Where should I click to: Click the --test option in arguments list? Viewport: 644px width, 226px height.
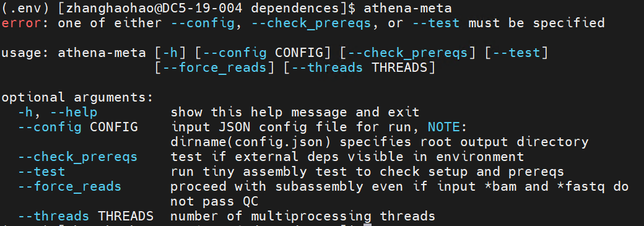41,172
